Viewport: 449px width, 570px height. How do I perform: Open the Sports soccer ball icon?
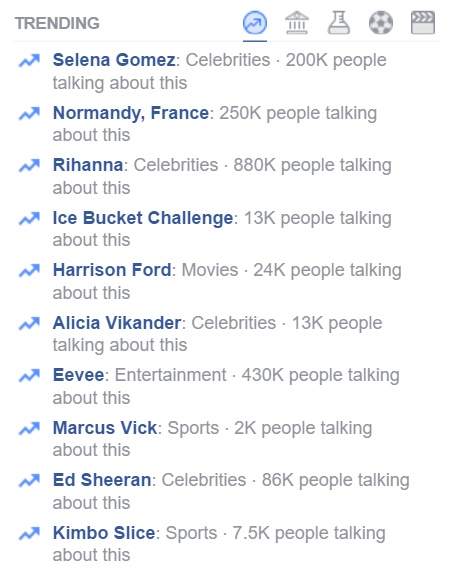pos(381,23)
